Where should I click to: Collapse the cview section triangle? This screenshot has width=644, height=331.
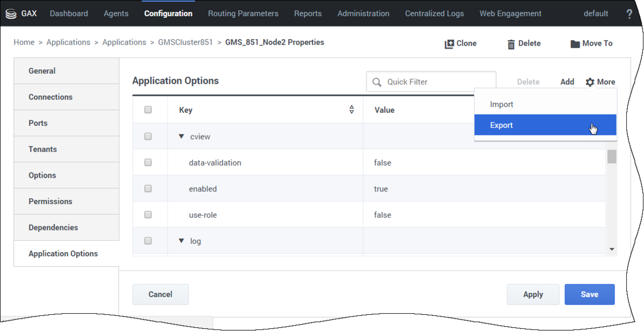coord(182,136)
